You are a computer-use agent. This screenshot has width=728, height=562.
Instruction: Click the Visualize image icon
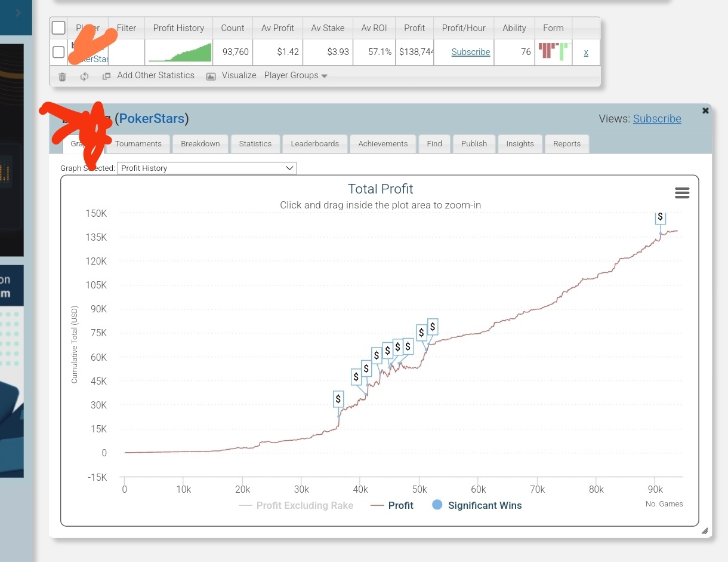[211, 76]
